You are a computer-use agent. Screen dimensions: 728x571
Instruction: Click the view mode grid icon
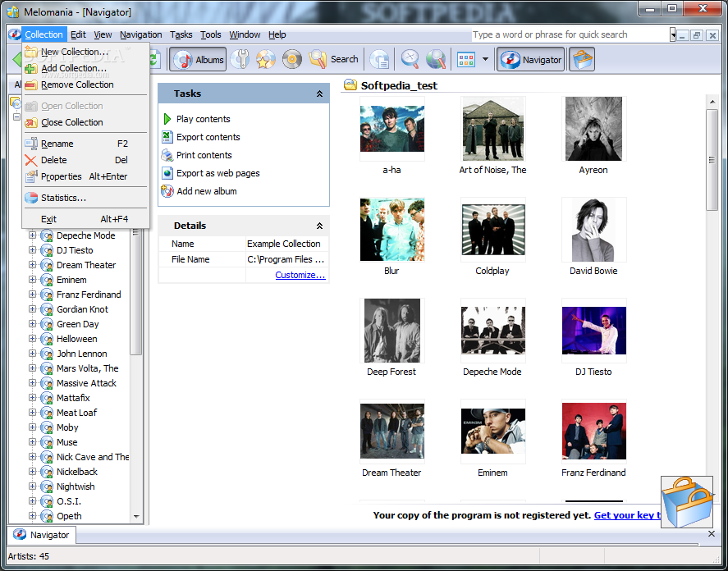[x=466, y=59]
